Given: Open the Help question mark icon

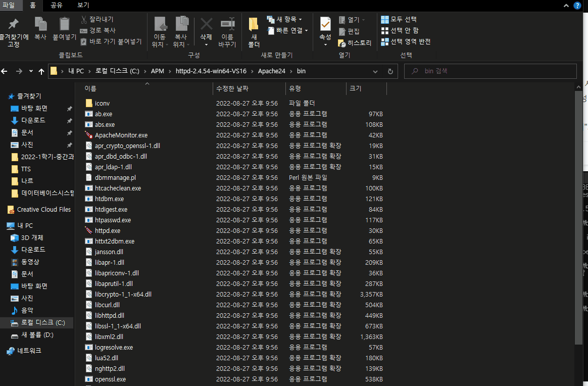Looking at the screenshot, I should 577,6.
